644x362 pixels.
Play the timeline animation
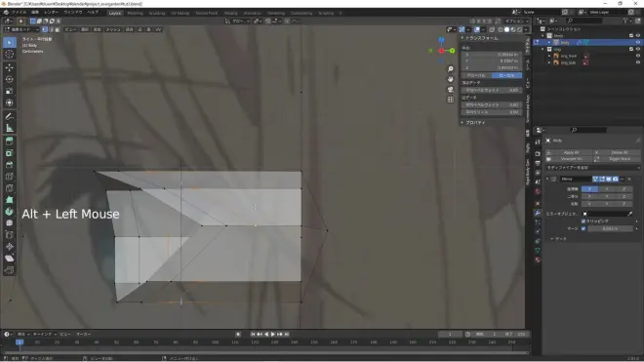coord(272,334)
